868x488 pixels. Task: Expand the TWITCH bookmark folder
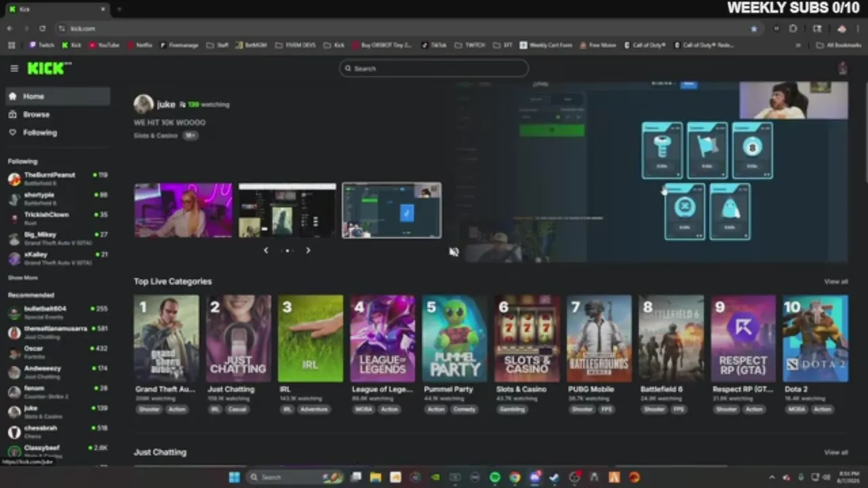(470, 45)
